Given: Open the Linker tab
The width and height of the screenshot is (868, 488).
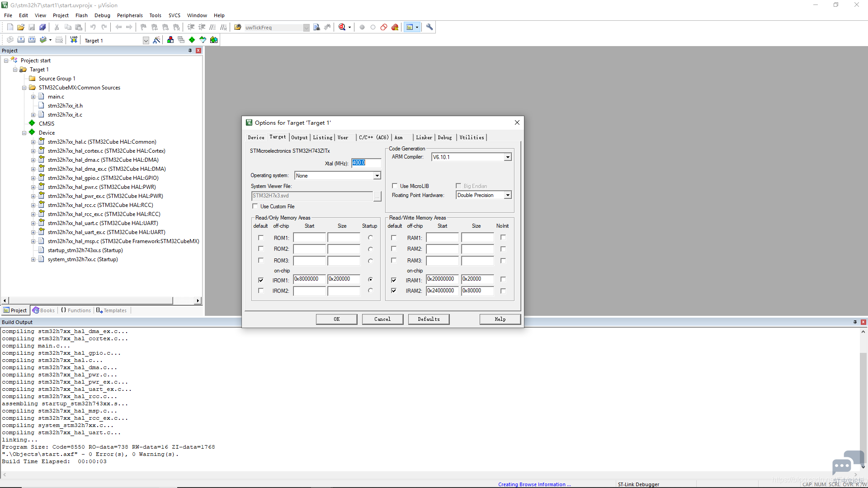Looking at the screenshot, I should (x=424, y=137).
